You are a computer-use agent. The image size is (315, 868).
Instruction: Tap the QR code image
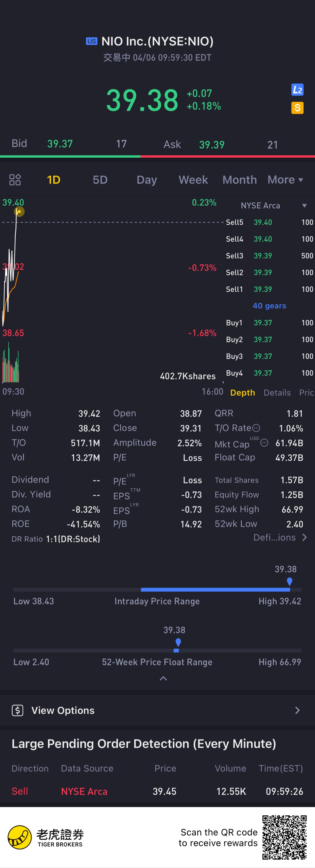point(284,837)
